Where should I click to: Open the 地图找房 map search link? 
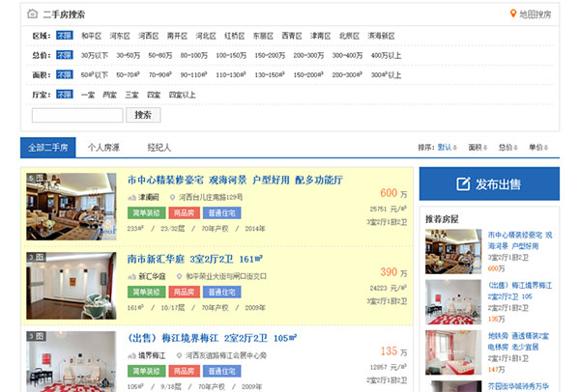click(x=535, y=14)
